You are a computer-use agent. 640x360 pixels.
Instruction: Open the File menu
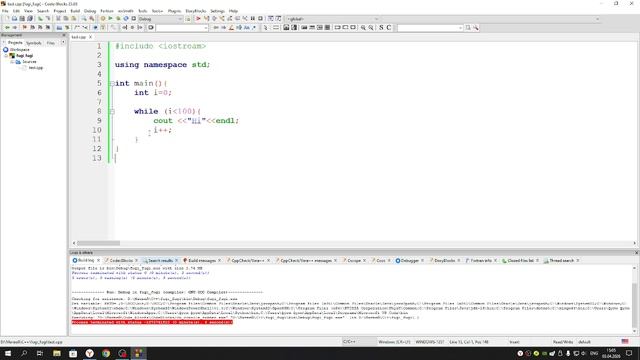pyautogui.click(x=5, y=11)
